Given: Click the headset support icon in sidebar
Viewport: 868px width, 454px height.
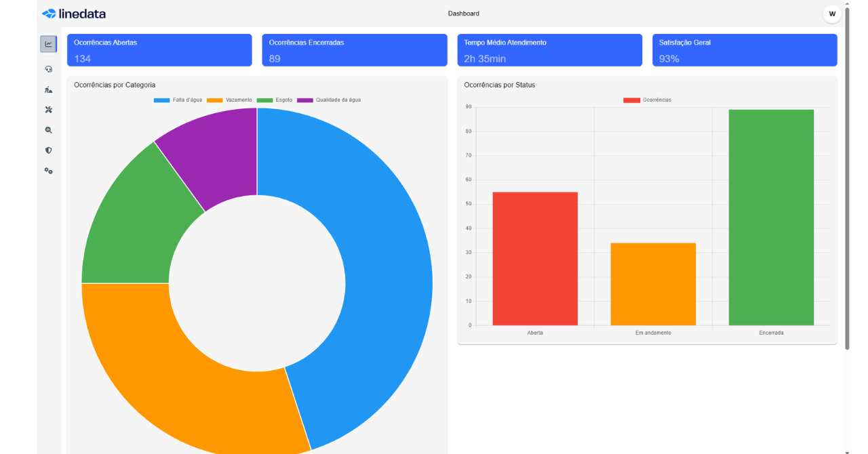Looking at the screenshot, I should (x=48, y=69).
